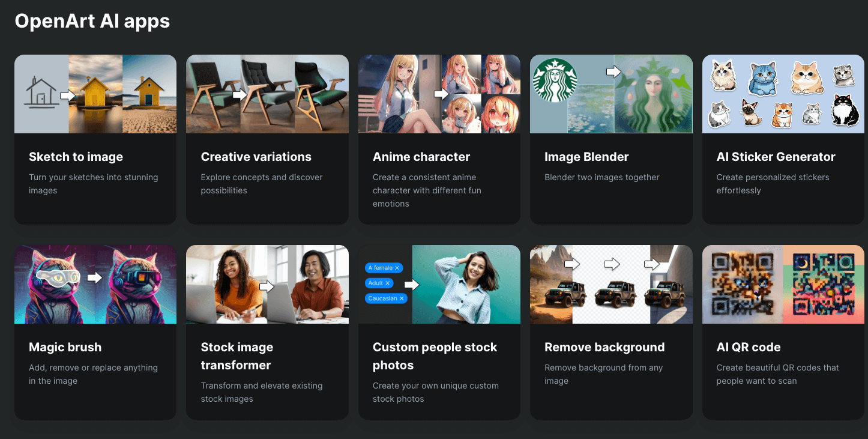Screen dimensions: 868x439
Task: Click the Remove background title link
Action: pos(604,347)
